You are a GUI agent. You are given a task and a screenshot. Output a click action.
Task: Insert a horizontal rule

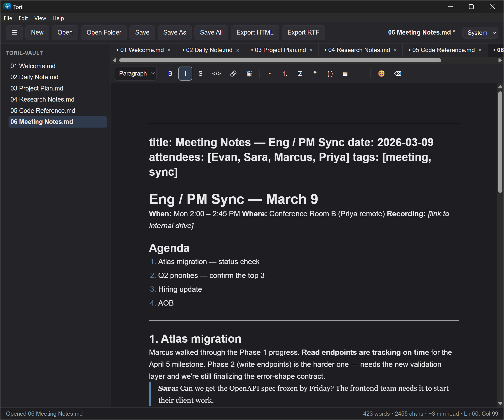[360, 74]
